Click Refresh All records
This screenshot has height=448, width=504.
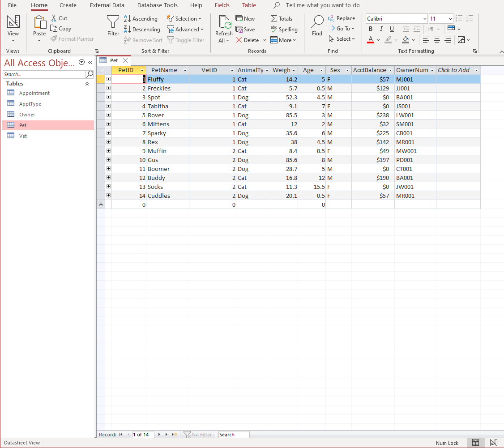pyautogui.click(x=224, y=28)
